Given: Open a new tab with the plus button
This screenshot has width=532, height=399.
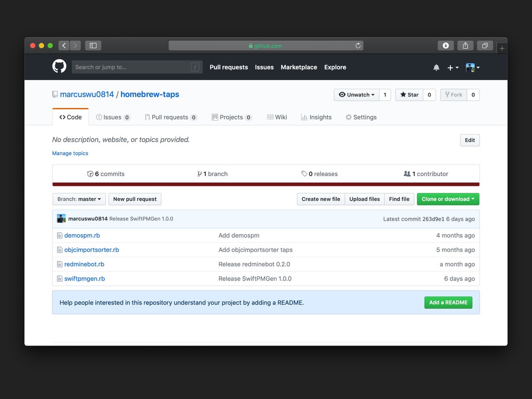Looking at the screenshot, I should [502, 48].
